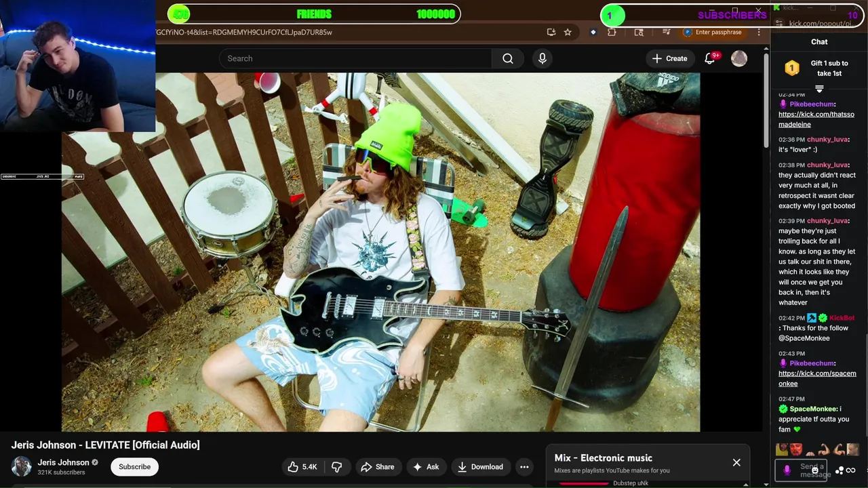Viewport: 868px width, 488px height.
Task: Close the Mix - Electronic music panel
Action: [x=736, y=462]
